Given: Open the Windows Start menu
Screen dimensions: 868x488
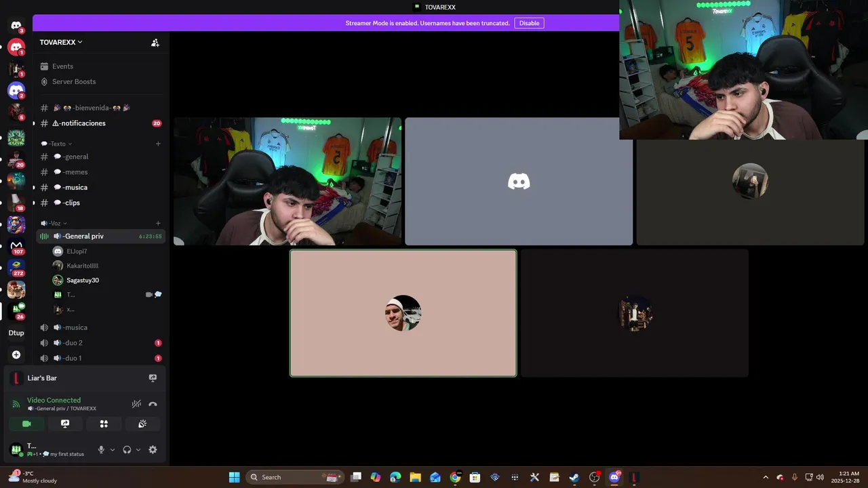Looking at the screenshot, I should [x=234, y=477].
